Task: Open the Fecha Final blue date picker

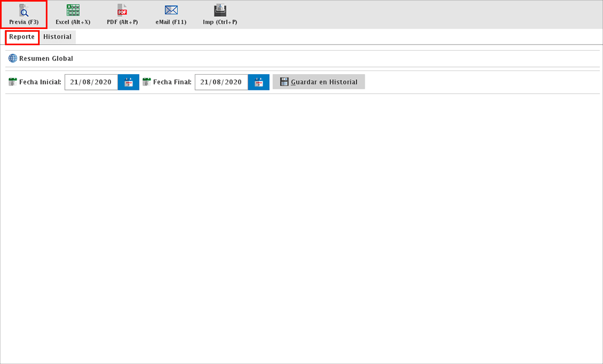Action: (x=259, y=82)
